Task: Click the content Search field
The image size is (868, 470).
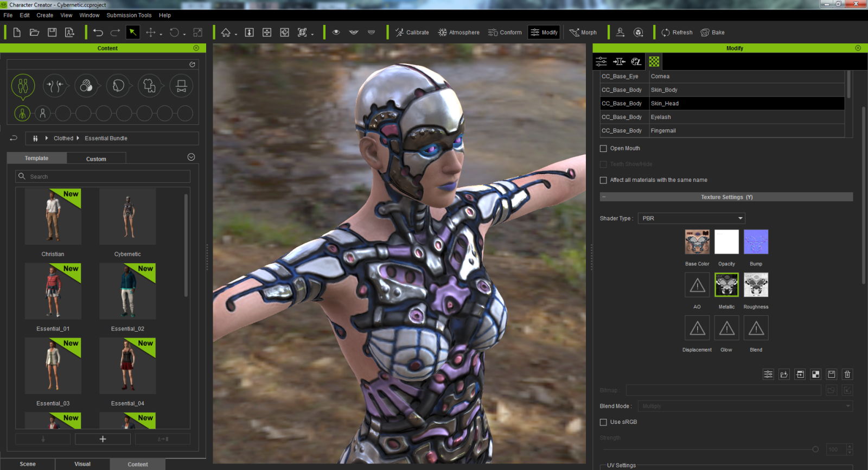Action: click(x=103, y=176)
